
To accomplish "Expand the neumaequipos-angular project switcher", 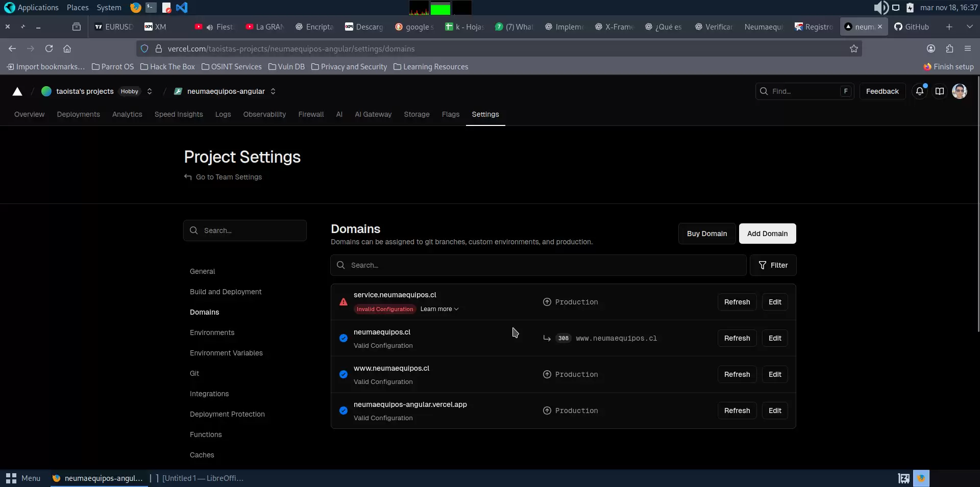I will 273,91.
